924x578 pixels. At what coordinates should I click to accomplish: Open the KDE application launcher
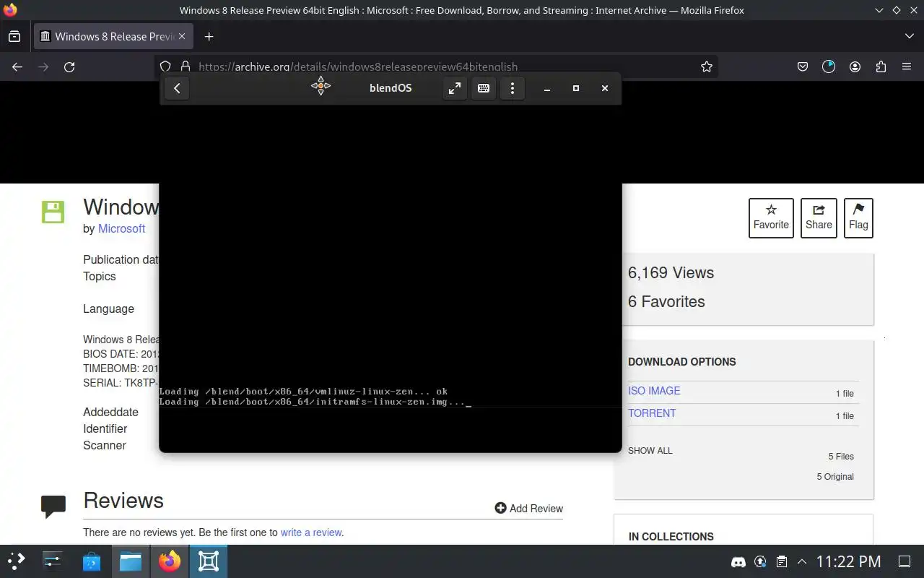point(16,561)
